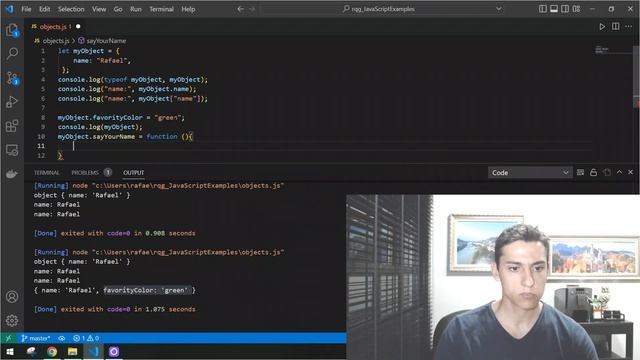640x360 pixels.
Task: Open the Terminal menu
Action: (x=161, y=9)
